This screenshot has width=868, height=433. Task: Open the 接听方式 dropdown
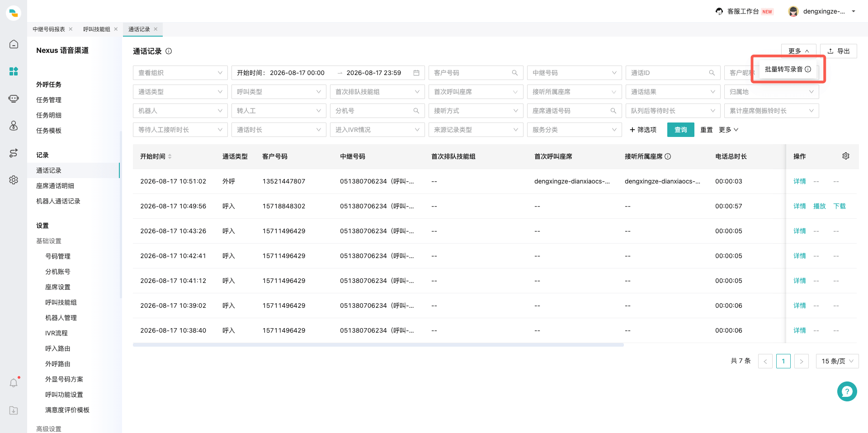pyautogui.click(x=476, y=111)
